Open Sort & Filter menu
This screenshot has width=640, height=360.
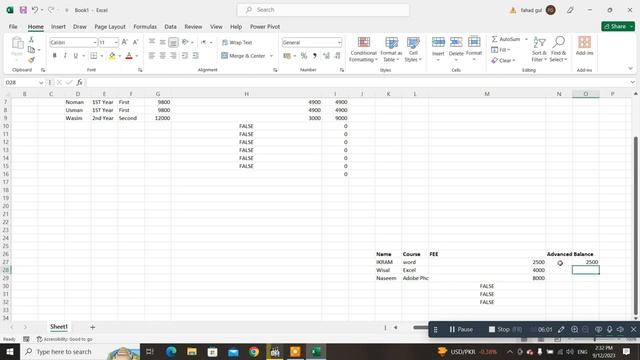pos(539,49)
